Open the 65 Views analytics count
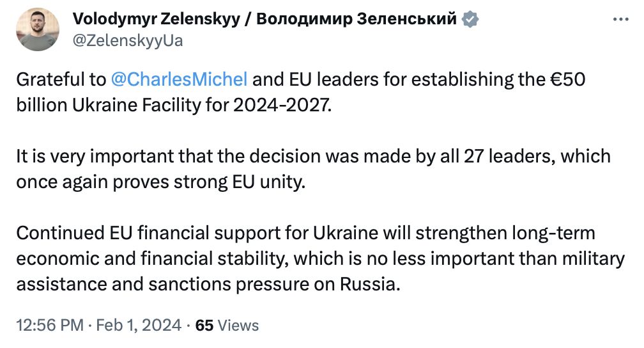The image size is (644, 348). (x=204, y=325)
